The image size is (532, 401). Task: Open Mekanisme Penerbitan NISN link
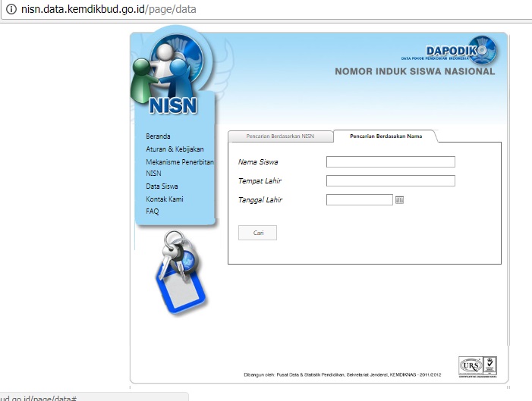(x=179, y=162)
